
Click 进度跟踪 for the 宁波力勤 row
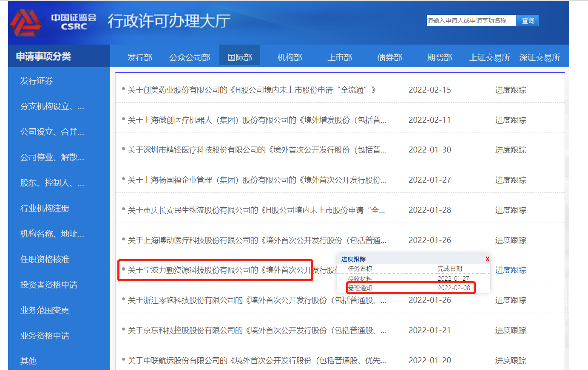click(511, 270)
